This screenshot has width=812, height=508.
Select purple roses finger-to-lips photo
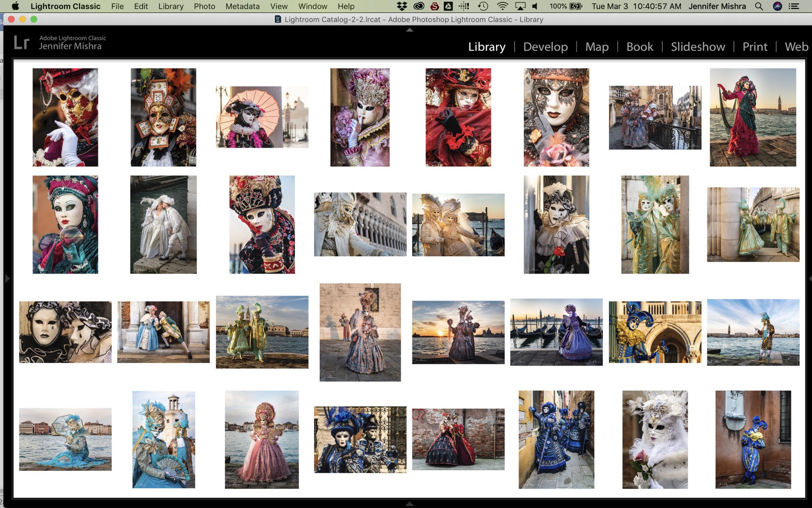click(x=360, y=117)
